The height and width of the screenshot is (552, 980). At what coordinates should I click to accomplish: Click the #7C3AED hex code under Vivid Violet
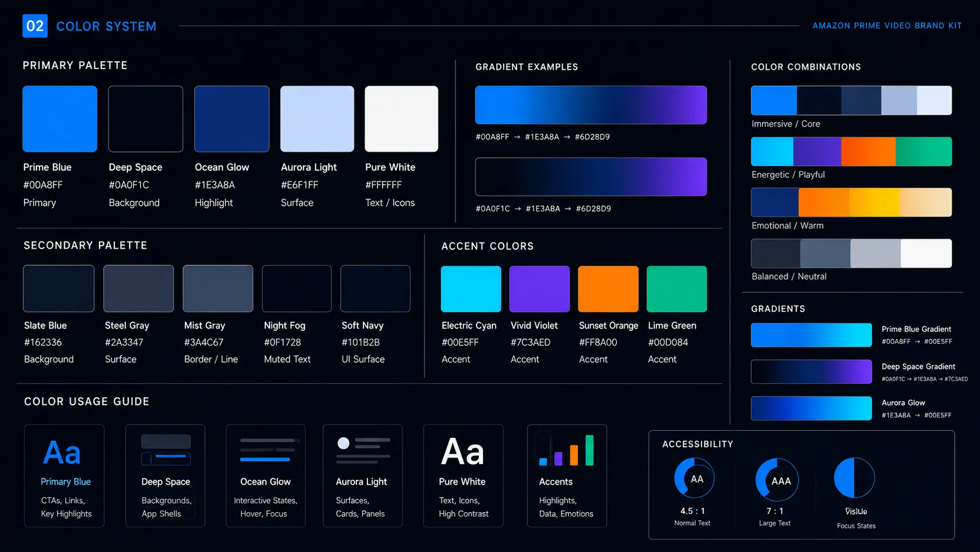click(530, 342)
